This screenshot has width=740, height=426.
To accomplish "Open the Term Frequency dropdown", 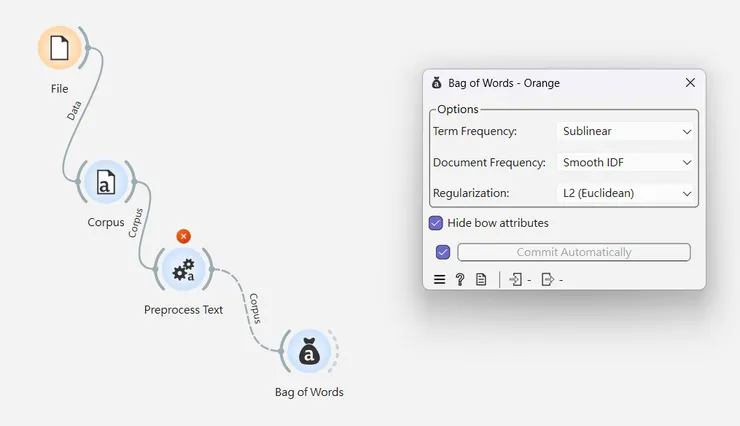I will [x=626, y=131].
